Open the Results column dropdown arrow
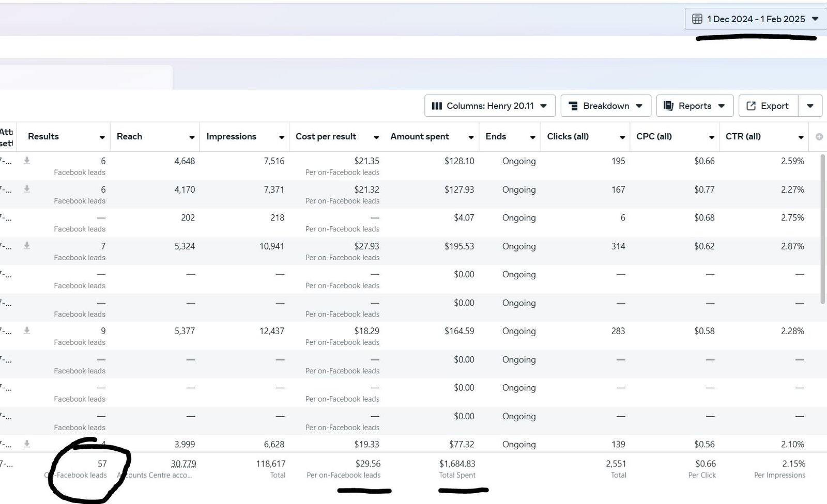The width and height of the screenshot is (827, 504). 102,137
